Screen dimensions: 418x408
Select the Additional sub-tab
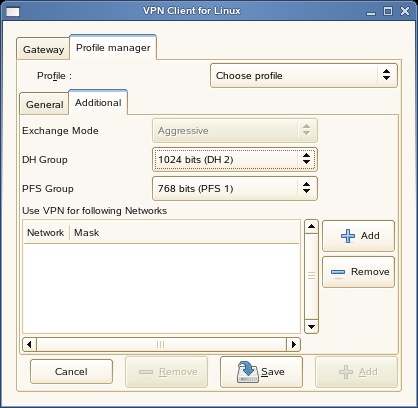click(x=98, y=103)
